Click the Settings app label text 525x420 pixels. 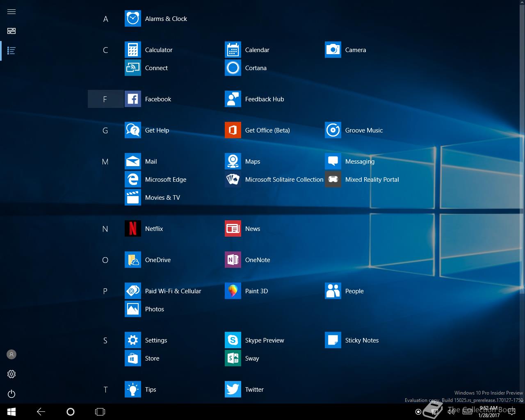point(156,340)
